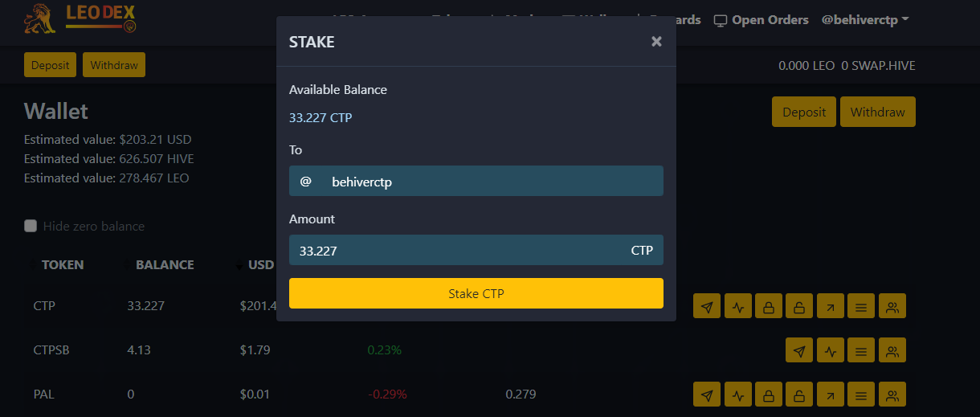980x417 pixels.
Task: Open the history list icon for CTPSB
Action: (x=861, y=350)
